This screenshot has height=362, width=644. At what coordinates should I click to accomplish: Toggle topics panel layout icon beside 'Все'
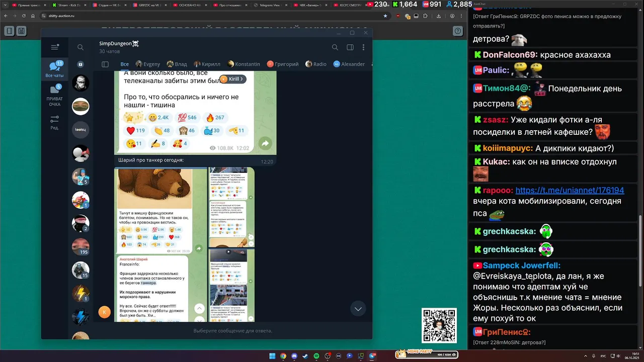105,64
